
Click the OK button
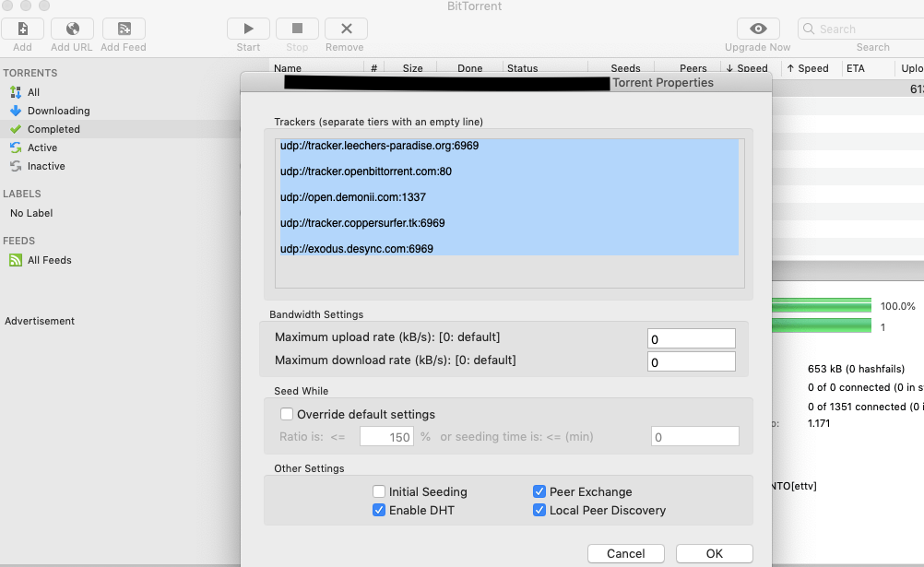tap(714, 553)
